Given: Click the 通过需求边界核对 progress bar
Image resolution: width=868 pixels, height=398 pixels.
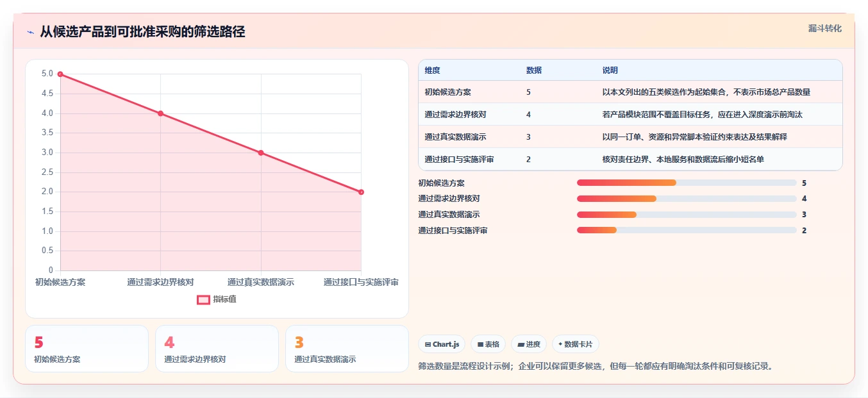Looking at the screenshot, I should coord(687,199).
